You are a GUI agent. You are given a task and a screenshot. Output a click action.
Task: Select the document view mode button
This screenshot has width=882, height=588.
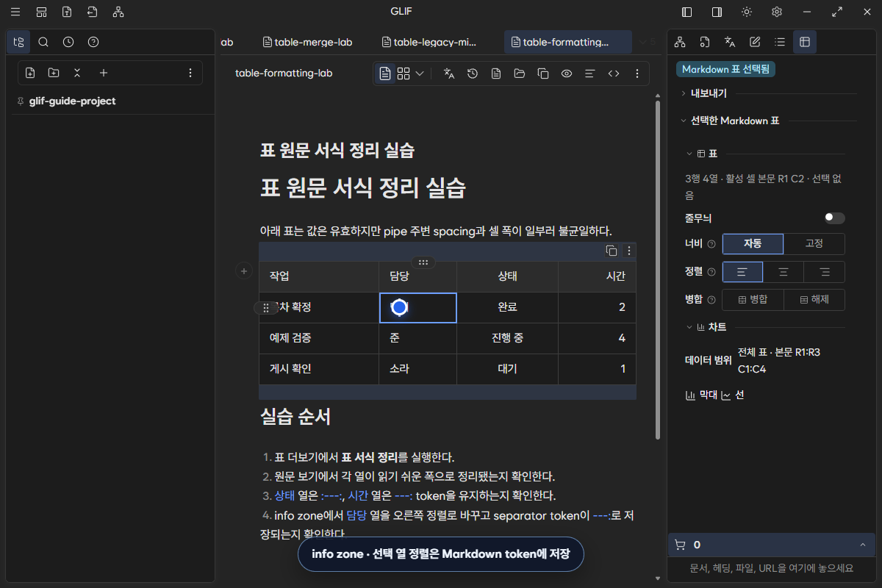click(385, 73)
